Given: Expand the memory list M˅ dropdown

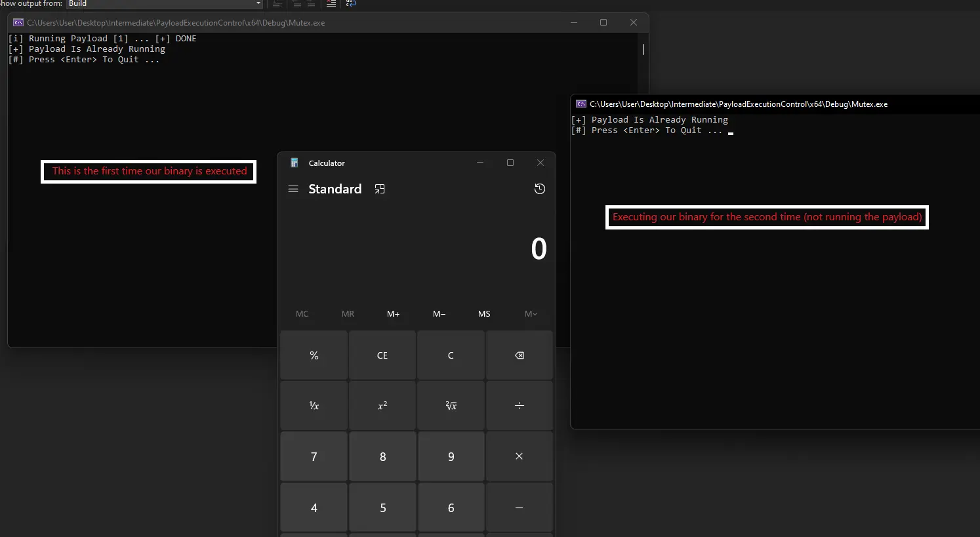Looking at the screenshot, I should click(x=531, y=314).
